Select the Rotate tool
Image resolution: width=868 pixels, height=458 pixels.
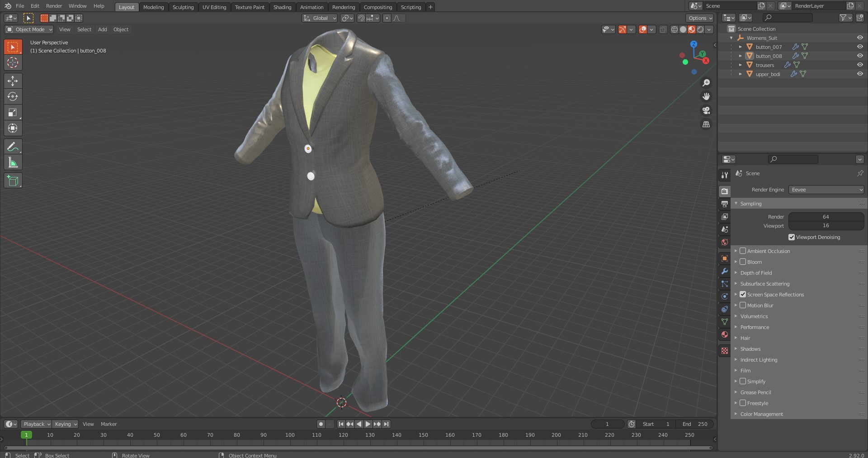13,96
